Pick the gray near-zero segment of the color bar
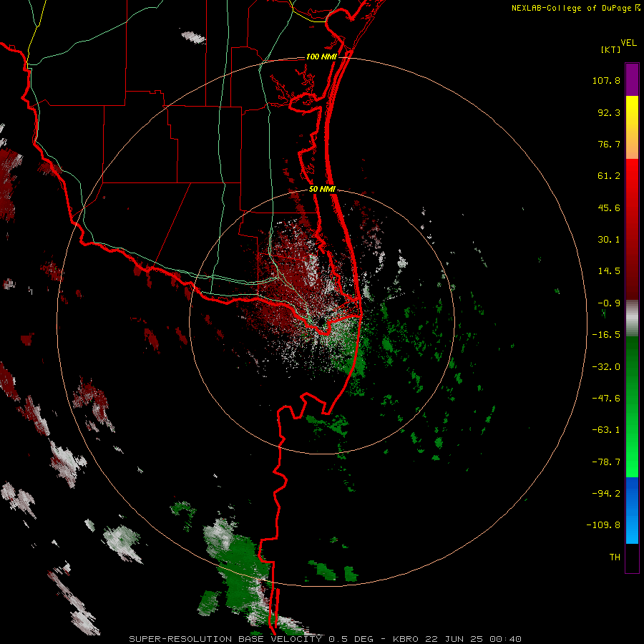 pos(632,318)
